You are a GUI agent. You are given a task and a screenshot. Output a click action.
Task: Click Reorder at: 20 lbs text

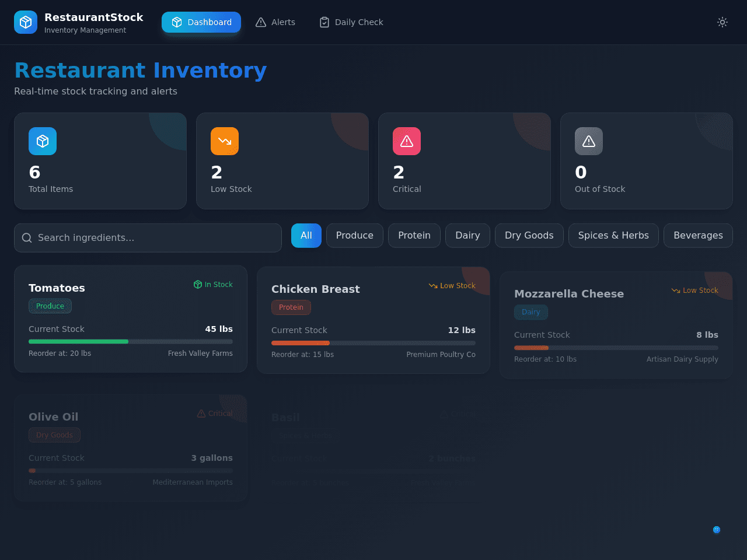tap(60, 353)
